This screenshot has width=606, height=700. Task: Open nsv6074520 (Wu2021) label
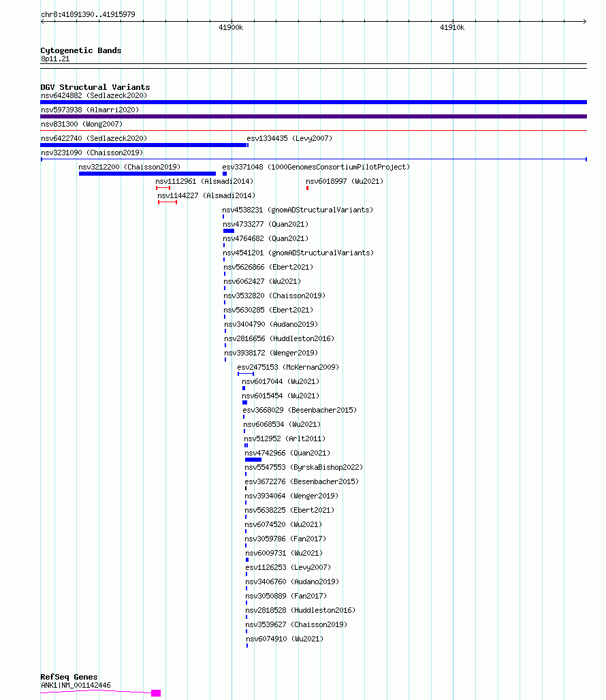point(283,524)
